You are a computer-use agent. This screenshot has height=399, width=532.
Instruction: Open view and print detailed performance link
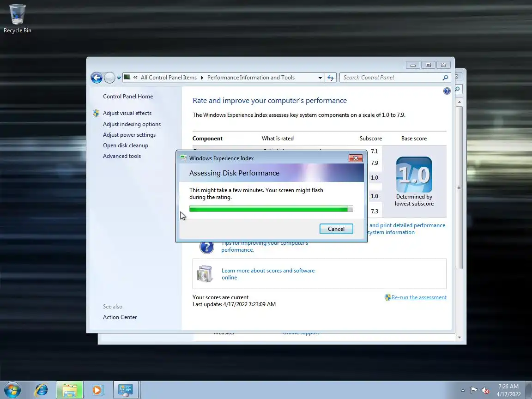[x=406, y=229]
